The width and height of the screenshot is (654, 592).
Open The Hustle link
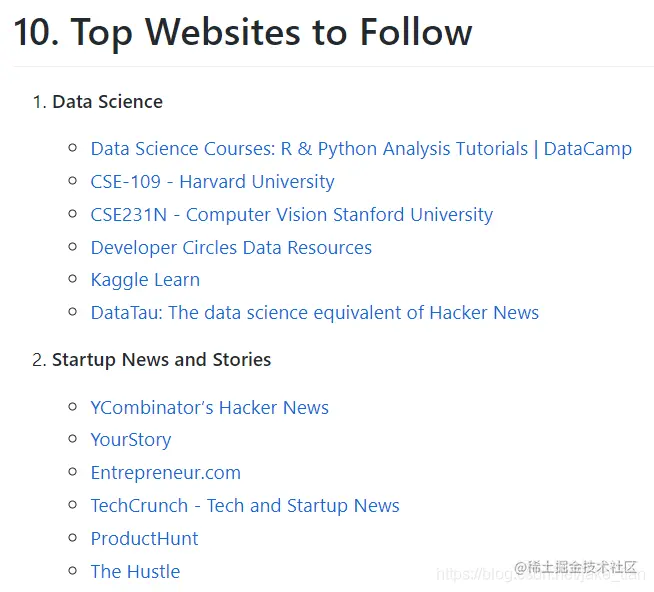coord(136,572)
